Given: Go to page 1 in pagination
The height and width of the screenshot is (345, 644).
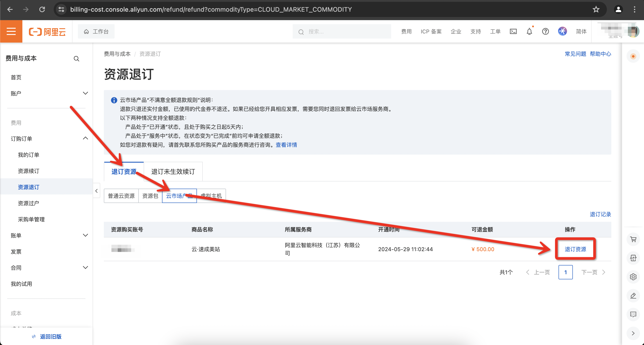Looking at the screenshot, I should tap(565, 272).
